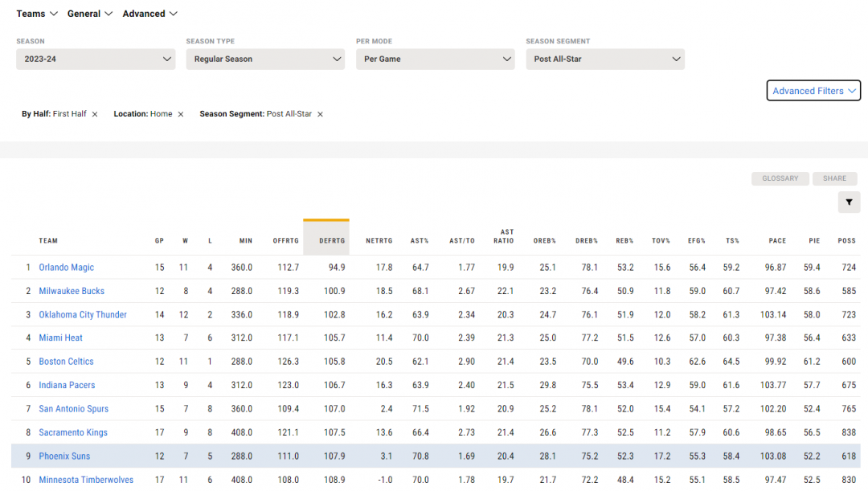Viewport: 868px width, 491px height.
Task: Sort table by TS% column header
Action: (x=733, y=241)
